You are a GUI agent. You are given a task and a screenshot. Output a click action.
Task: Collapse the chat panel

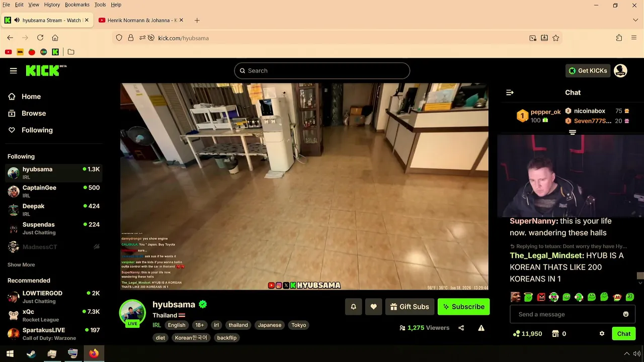click(510, 93)
